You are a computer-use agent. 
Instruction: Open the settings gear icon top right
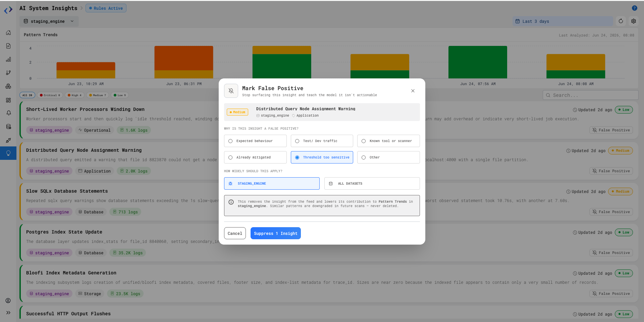pyautogui.click(x=634, y=21)
